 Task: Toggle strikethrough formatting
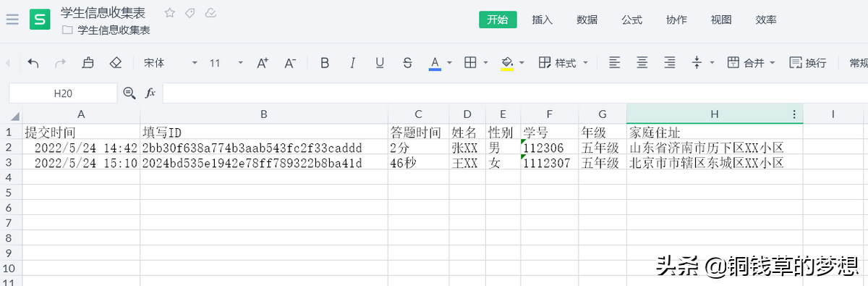tap(407, 63)
